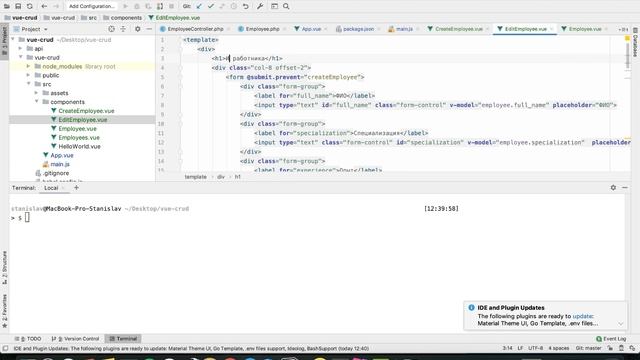Screen dimensions: 640x360
Task: Click the Run with Coverage icon
Action: [149, 6]
